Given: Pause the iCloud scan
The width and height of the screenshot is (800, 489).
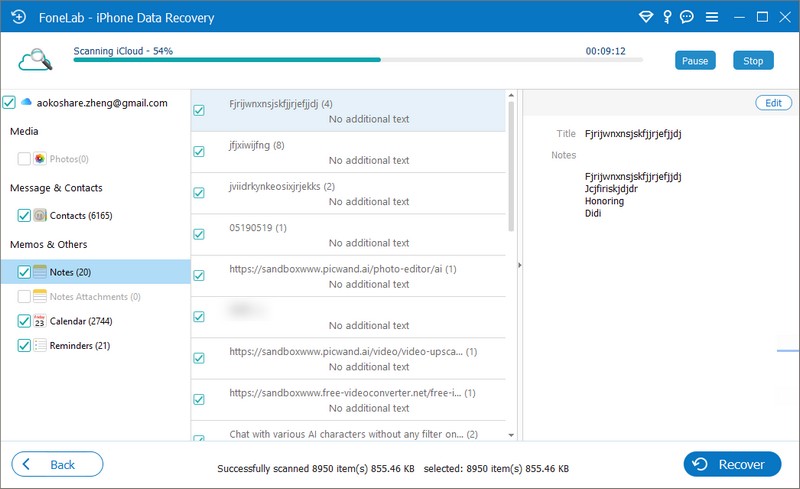Looking at the screenshot, I should tap(695, 61).
